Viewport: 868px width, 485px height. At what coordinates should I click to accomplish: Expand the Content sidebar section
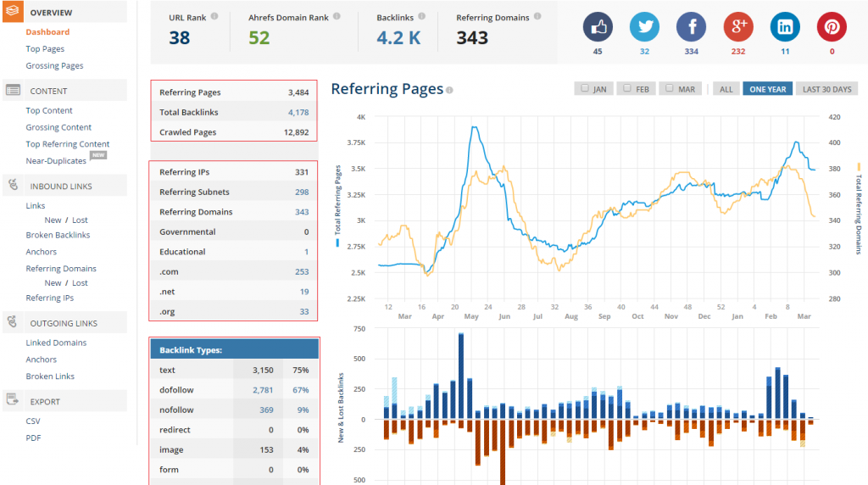(48, 91)
